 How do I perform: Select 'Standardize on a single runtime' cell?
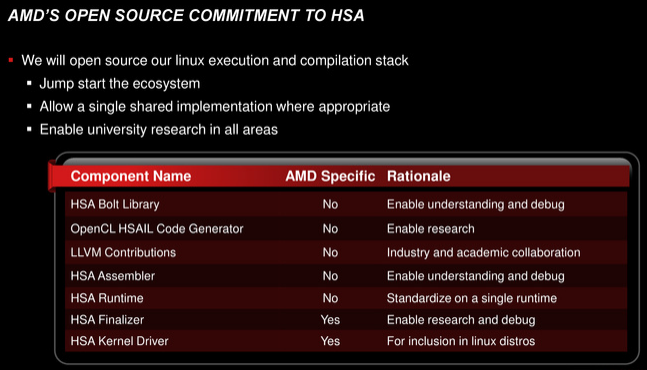point(472,298)
